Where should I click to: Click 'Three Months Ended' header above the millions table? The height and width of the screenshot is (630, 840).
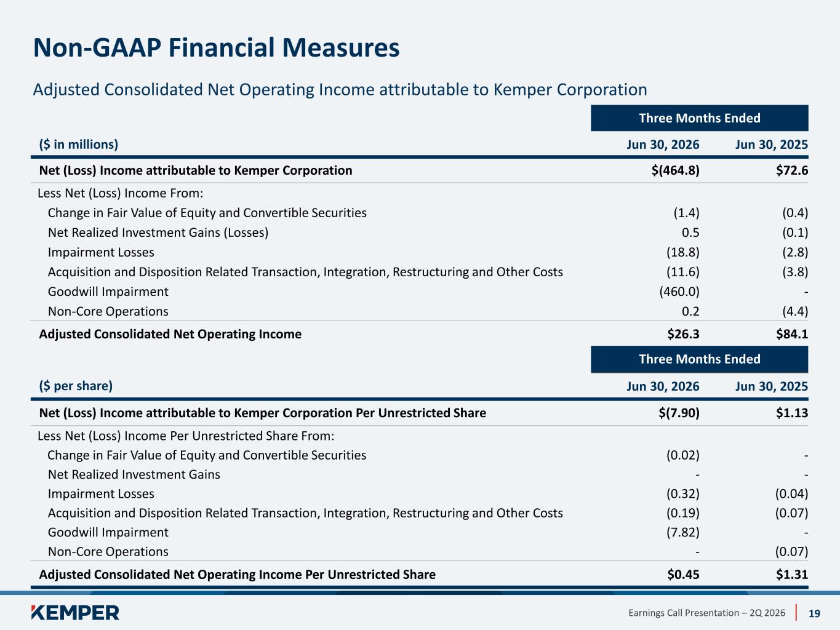[x=700, y=118]
